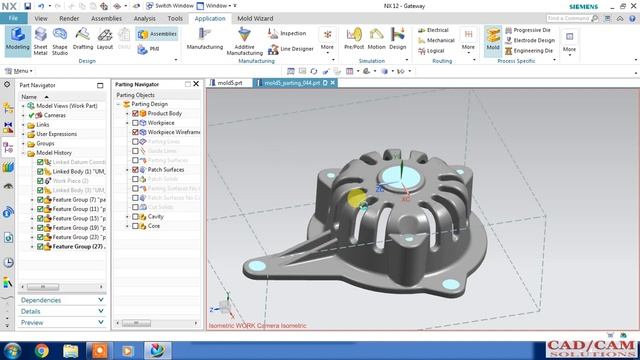Open Shape Studio

[60, 41]
